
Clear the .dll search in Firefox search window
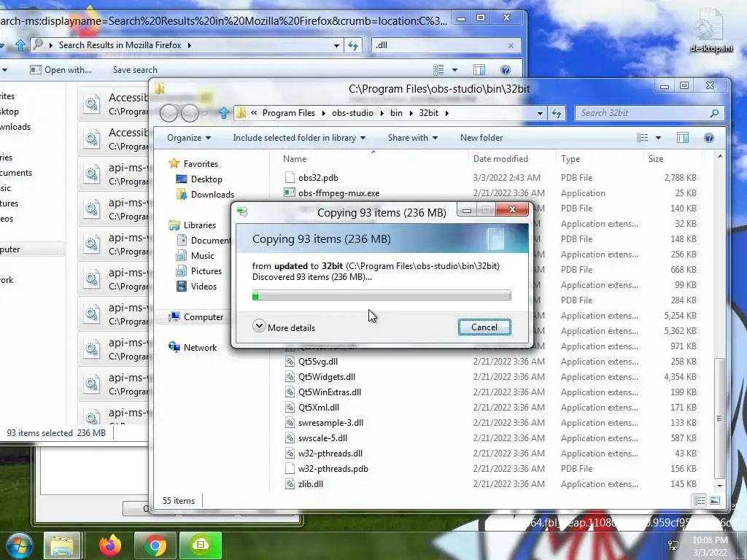click(x=511, y=46)
